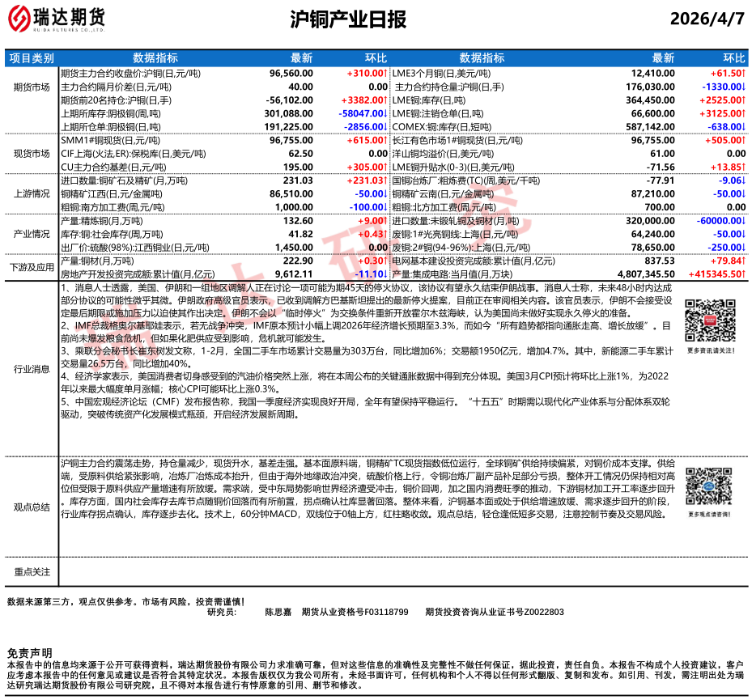Click the 免责声明 heading
Screen dimensions: 752x700
click(29, 652)
